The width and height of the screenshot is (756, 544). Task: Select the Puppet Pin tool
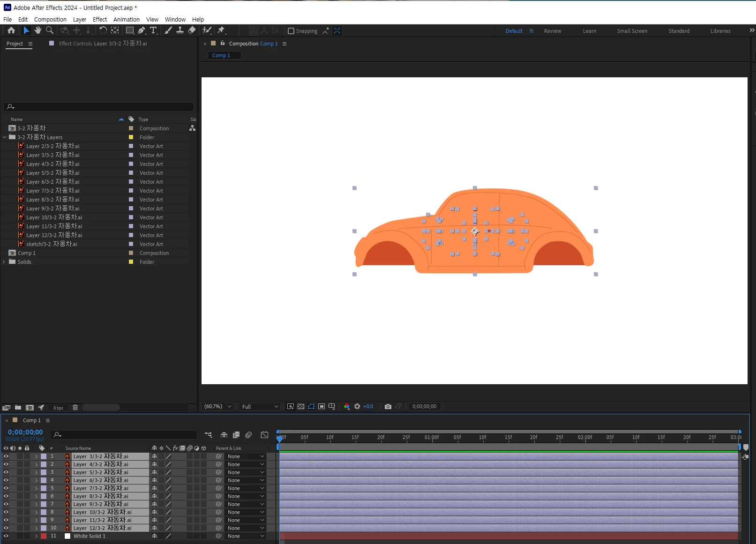[x=221, y=30]
